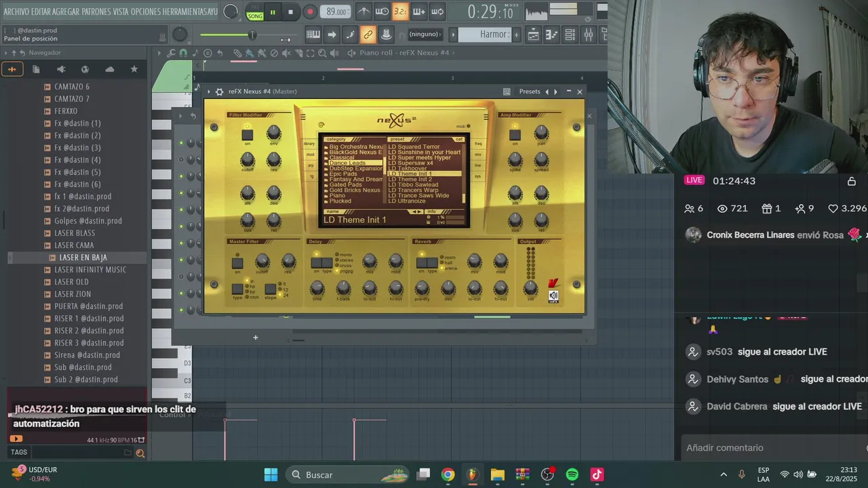Click the Filter Modifier cutoff knob
The height and width of the screenshot is (488, 868).
248,159
